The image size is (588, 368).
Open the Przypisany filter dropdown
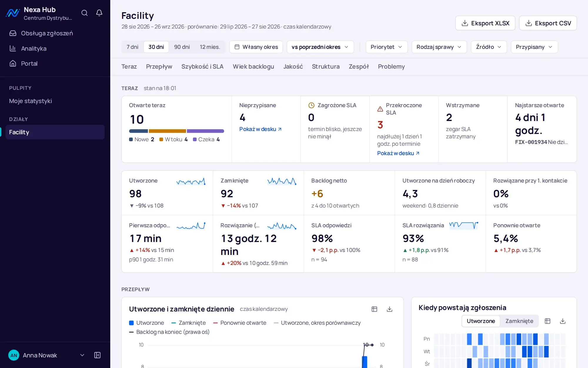[x=534, y=47]
